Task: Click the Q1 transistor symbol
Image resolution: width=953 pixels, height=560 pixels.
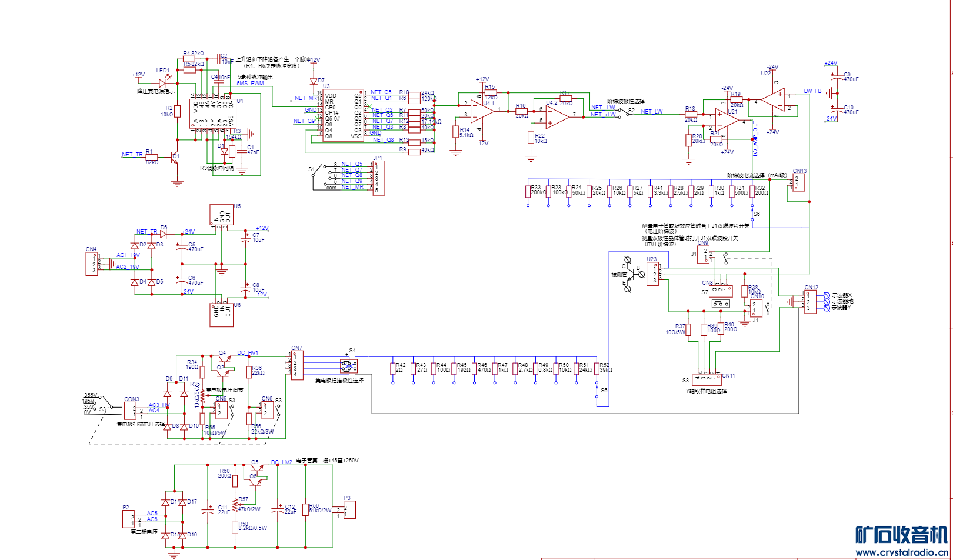Action: tap(175, 157)
